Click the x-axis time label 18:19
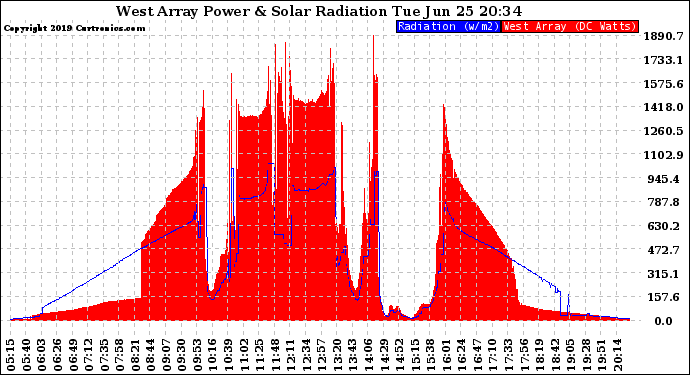The image size is (690, 375). [539, 355]
